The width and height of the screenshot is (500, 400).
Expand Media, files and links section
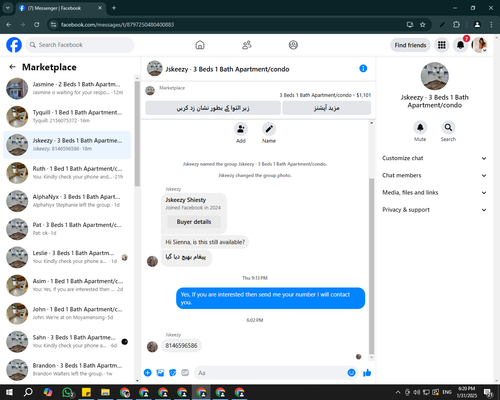coord(434,192)
